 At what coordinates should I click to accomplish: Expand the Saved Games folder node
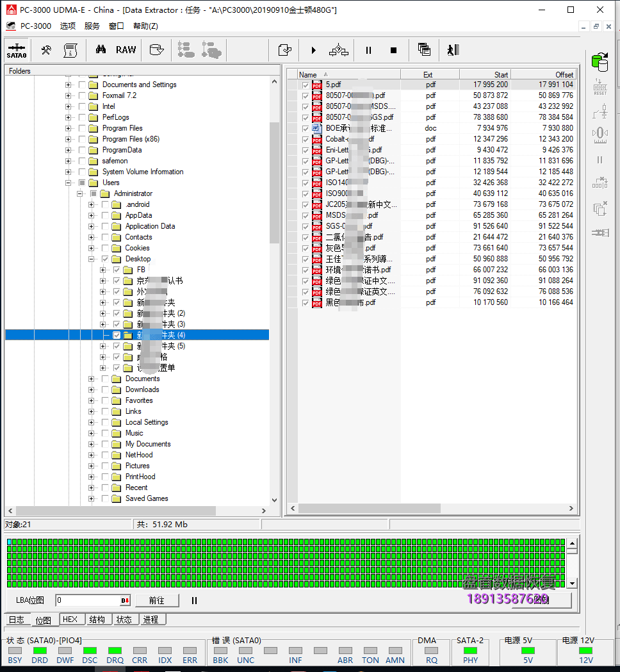tap(91, 498)
